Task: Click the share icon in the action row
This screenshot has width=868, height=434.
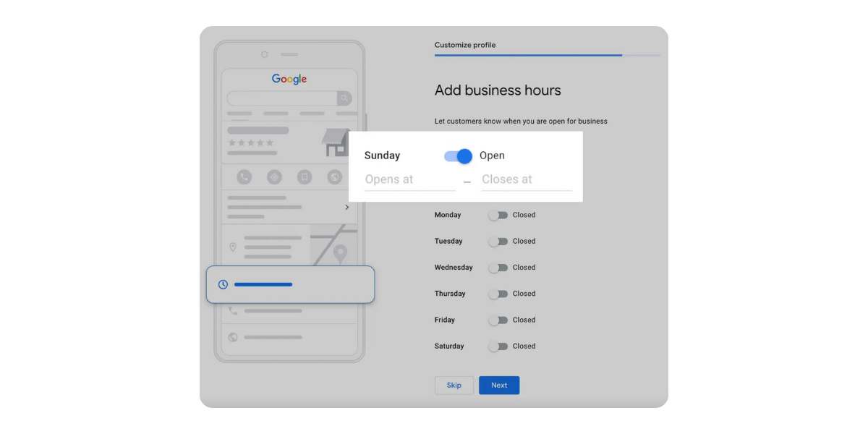Action: click(333, 177)
